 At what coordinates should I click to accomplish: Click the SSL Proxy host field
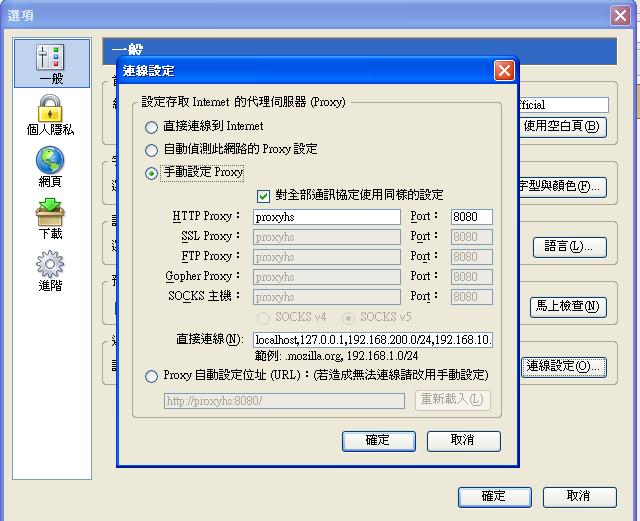(x=327, y=237)
